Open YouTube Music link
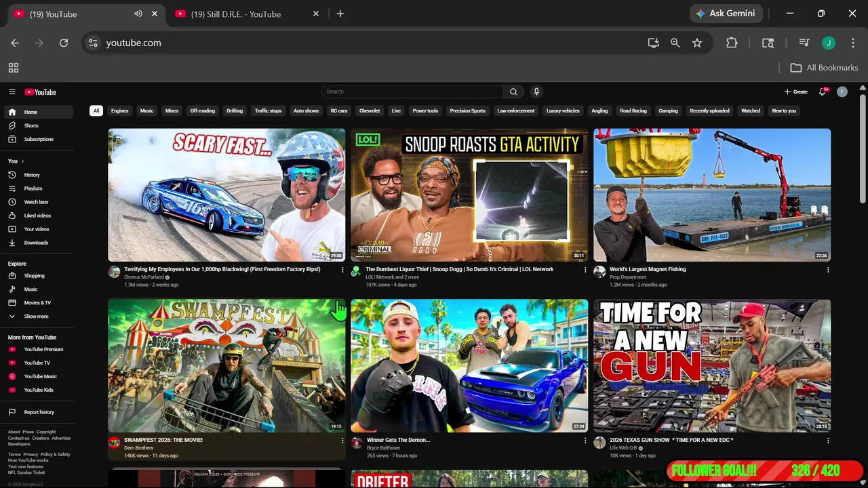 tap(38, 376)
